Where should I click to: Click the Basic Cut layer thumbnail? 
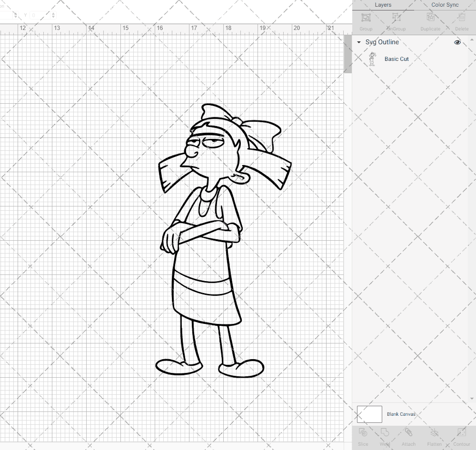tap(372, 59)
